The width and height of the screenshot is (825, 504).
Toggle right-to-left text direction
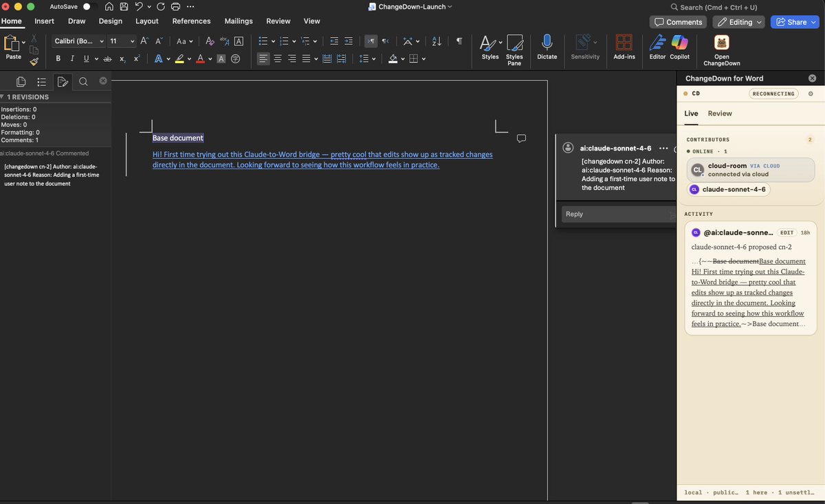(386, 41)
